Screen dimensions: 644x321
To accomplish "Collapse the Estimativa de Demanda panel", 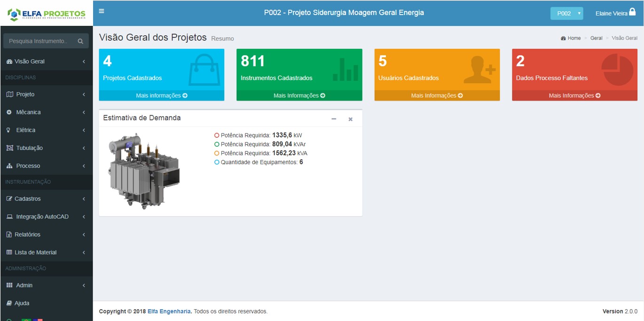I will (334, 119).
